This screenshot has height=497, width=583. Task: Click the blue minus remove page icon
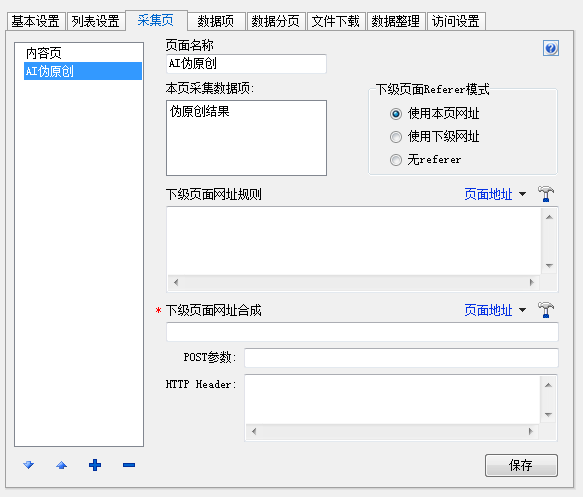click(129, 465)
